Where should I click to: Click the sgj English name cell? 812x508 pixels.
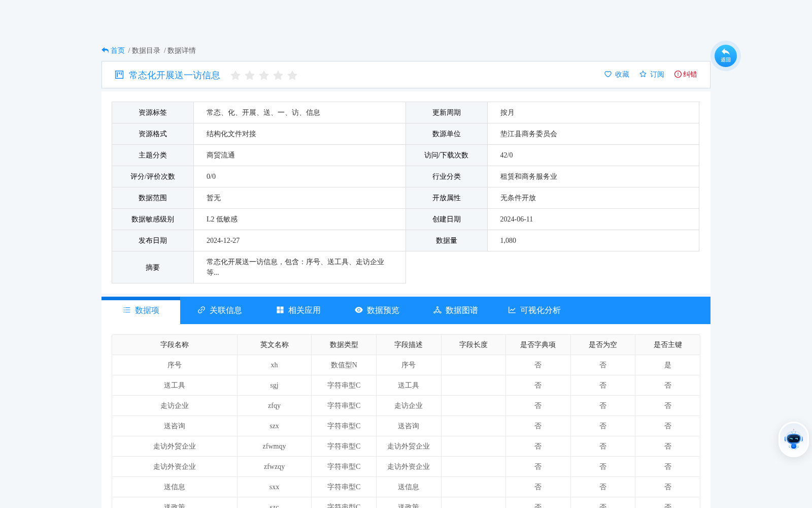[x=274, y=386]
